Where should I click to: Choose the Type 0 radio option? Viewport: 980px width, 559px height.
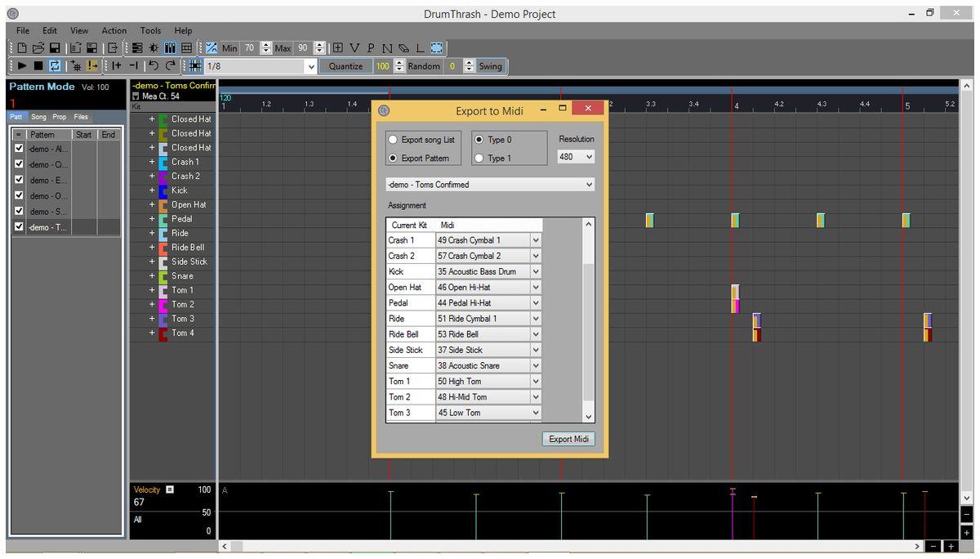tap(479, 140)
